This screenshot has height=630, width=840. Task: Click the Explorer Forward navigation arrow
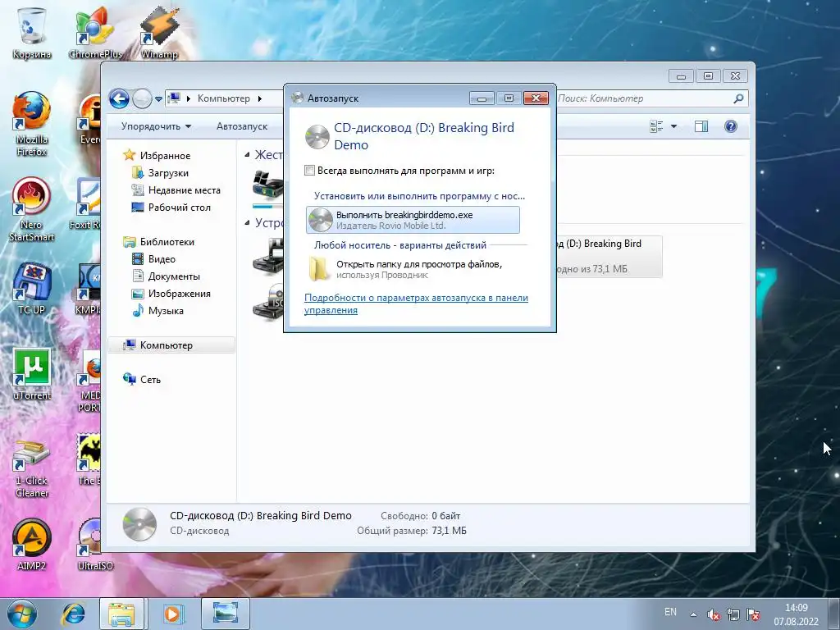142,98
